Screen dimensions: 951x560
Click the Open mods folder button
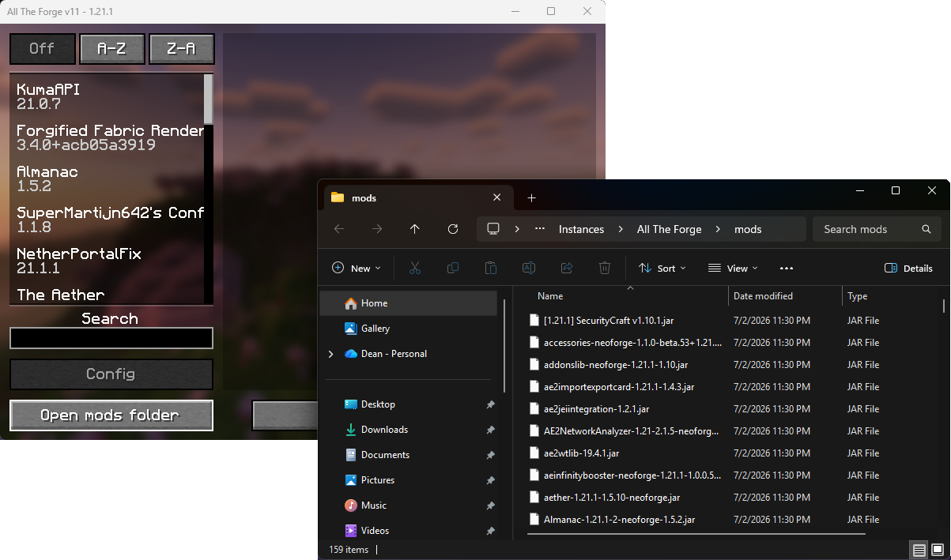point(111,415)
